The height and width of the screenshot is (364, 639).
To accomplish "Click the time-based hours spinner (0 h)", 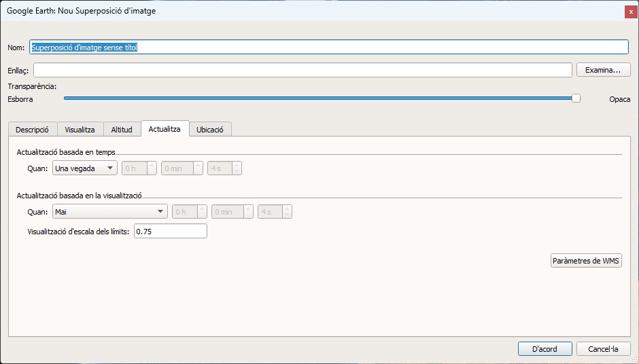I will tap(135, 168).
